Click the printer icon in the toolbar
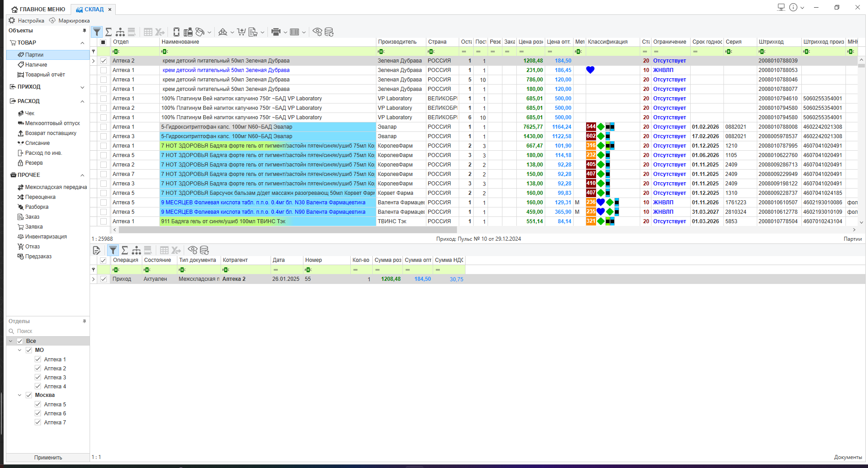The image size is (868, 468). 276,32
